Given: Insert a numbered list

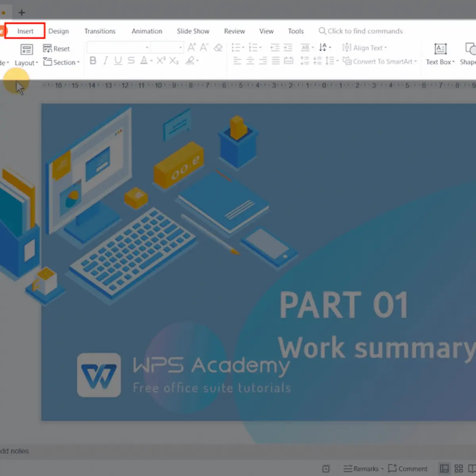Looking at the screenshot, I should click(253, 48).
